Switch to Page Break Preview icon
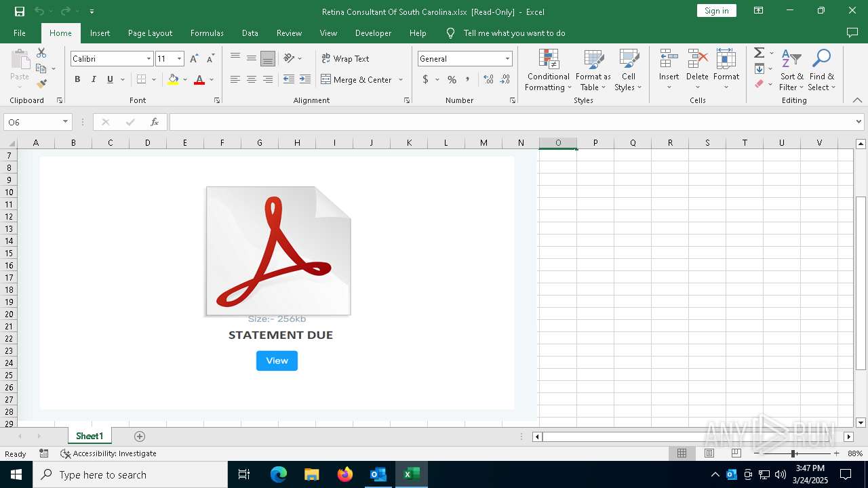Viewport: 868px width, 488px height. [736, 453]
